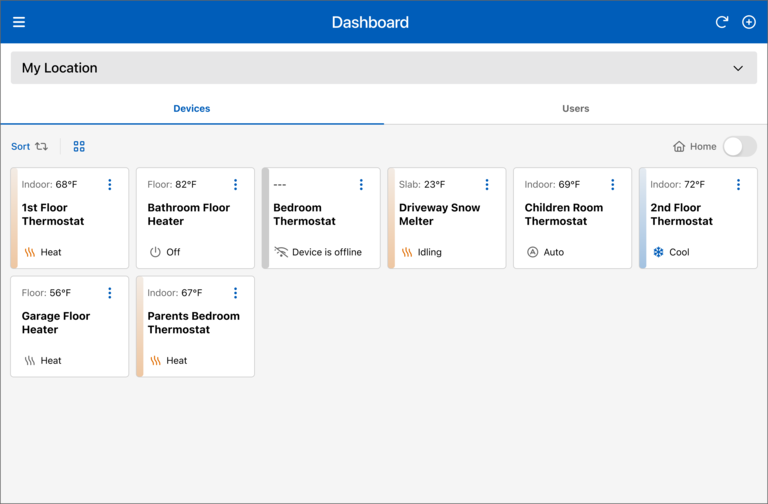Image resolution: width=768 pixels, height=504 pixels.
Task: Select the Devices tab
Action: pos(192,108)
